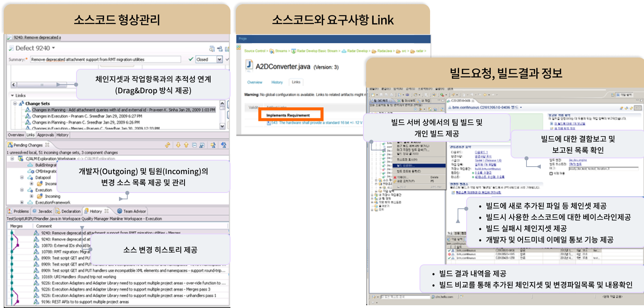Open the defect Approvals tab

point(46,135)
